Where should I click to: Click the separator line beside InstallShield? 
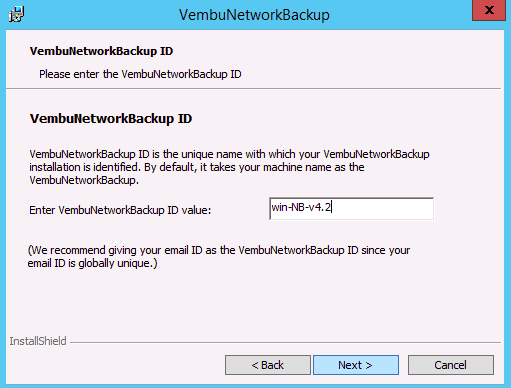point(285,342)
